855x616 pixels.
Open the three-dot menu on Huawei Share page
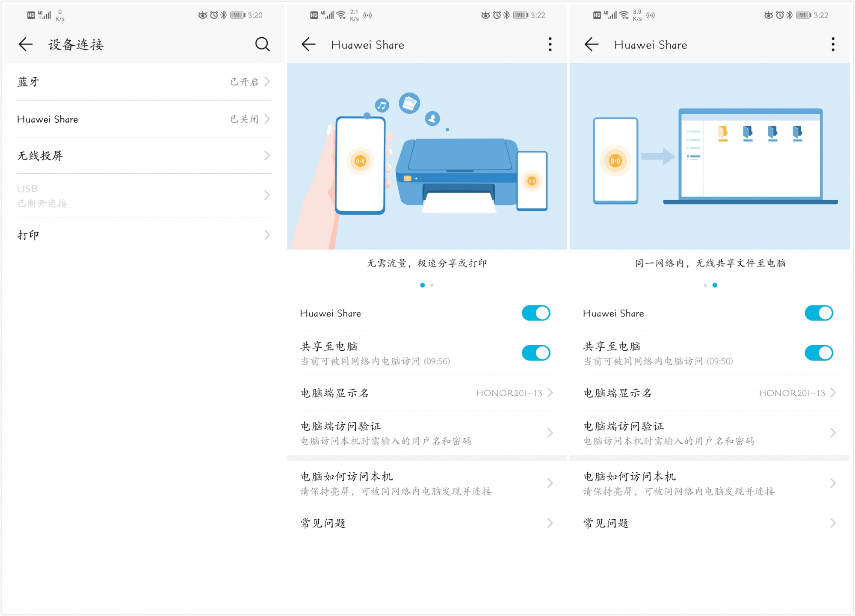(x=550, y=44)
